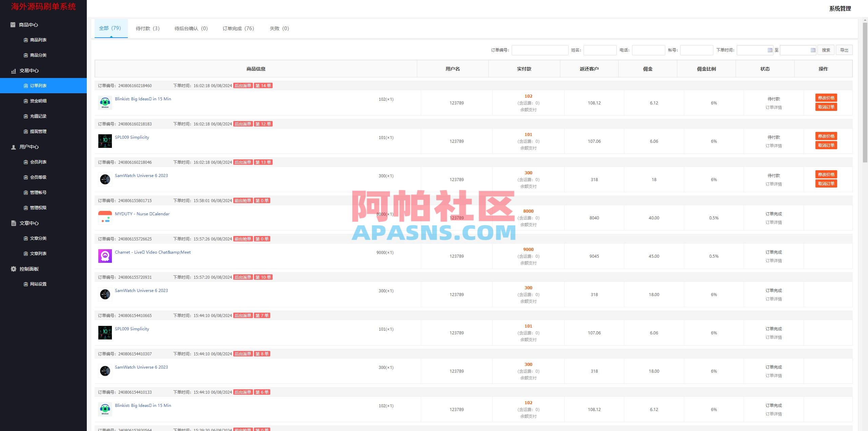868x431 pixels.
Task: Open the SPL009 Simplicity product link
Action: coord(132,137)
